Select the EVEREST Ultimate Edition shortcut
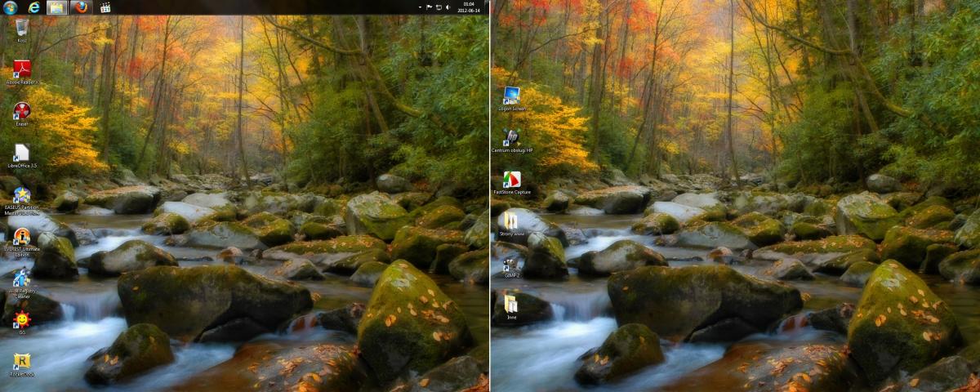This screenshot has height=392, width=980. click(x=22, y=243)
